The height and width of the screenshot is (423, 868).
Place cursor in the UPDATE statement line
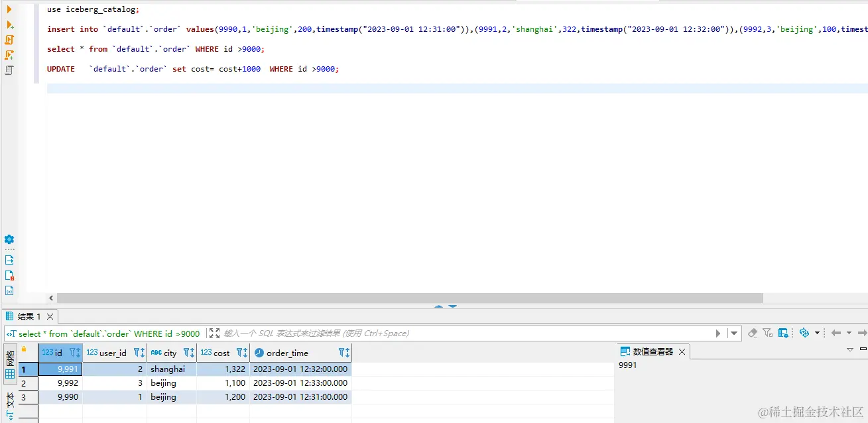coord(193,69)
